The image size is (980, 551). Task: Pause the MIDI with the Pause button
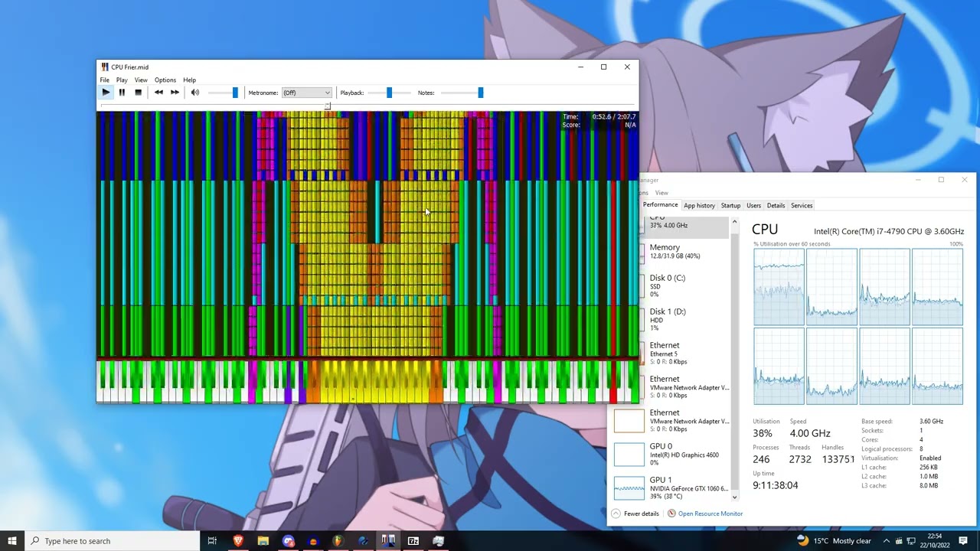click(x=122, y=93)
